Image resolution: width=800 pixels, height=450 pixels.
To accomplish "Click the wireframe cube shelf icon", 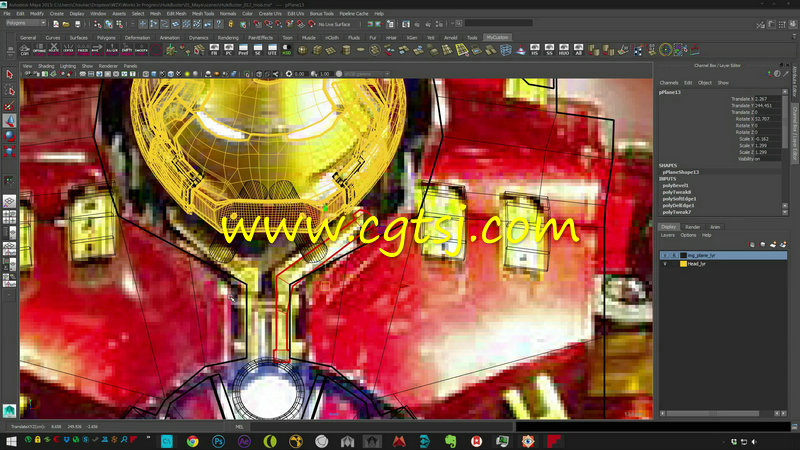I will (x=506, y=50).
